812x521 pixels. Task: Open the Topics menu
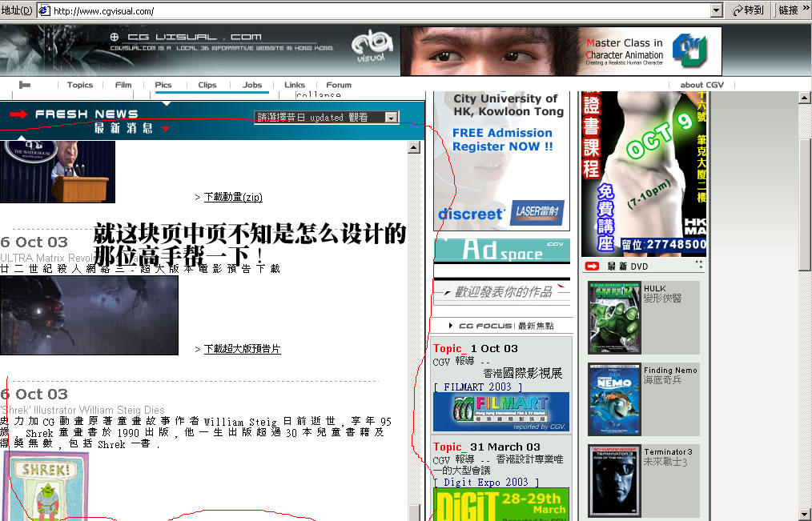click(x=80, y=85)
